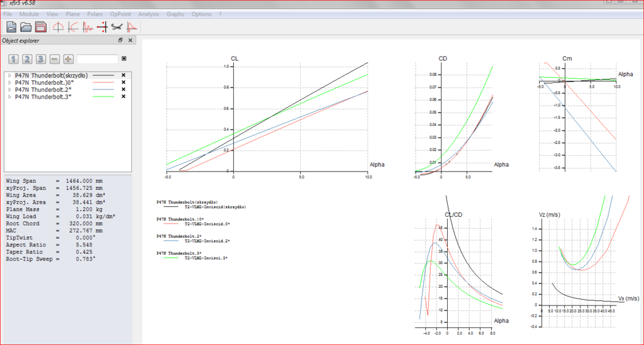Open the Analysis menu

pyautogui.click(x=148, y=14)
